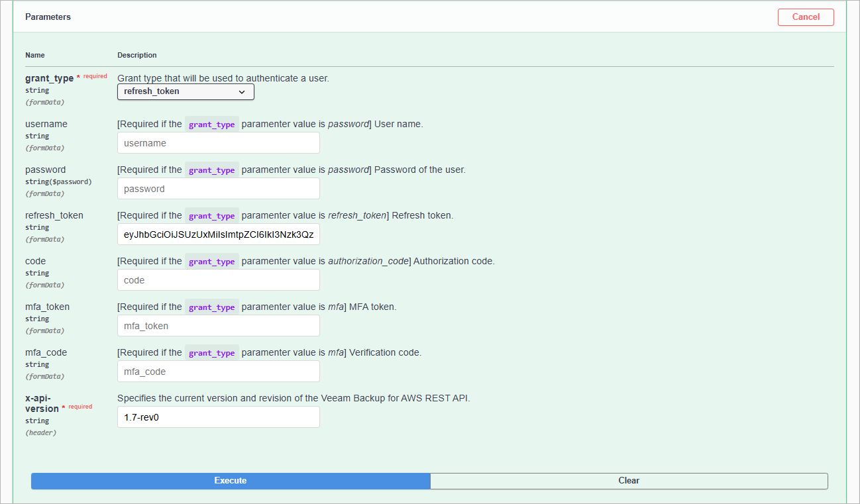Click the x-api-version parameter label
The image size is (860, 504).
click(x=42, y=404)
